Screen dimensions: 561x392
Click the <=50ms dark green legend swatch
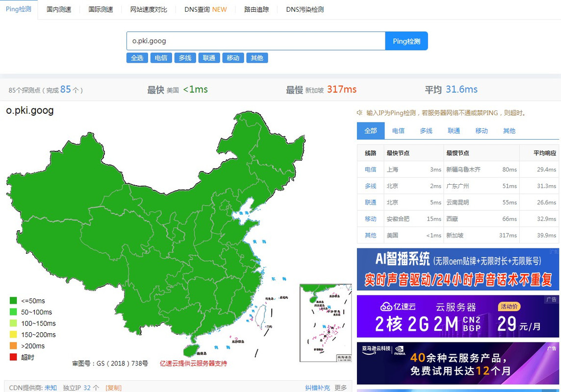[x=13, y=300]
